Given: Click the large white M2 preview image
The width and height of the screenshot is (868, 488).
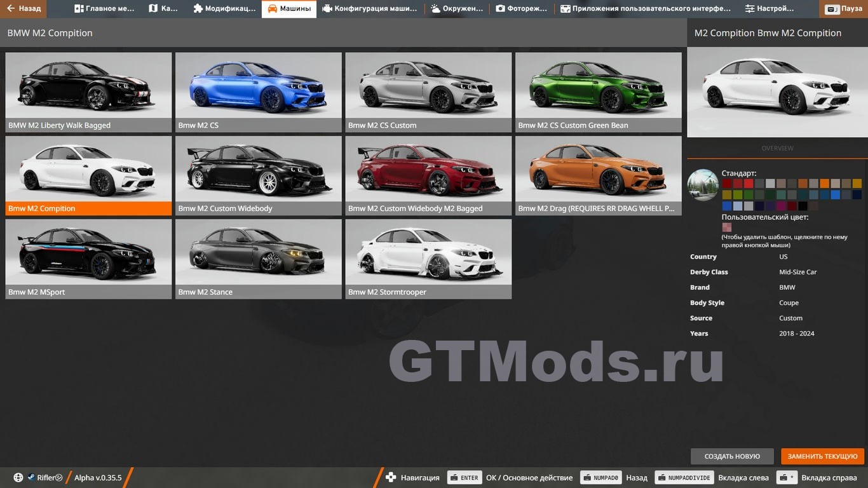Looking at the screenshot, I should click(777, 92).
